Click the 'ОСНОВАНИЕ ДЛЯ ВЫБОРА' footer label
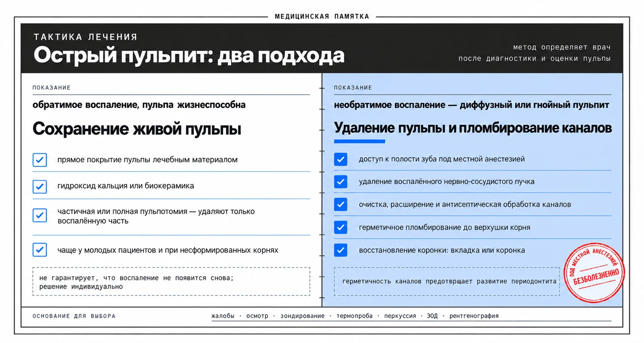The width and height of the screenshot is (644, 343). click(74, 316)
